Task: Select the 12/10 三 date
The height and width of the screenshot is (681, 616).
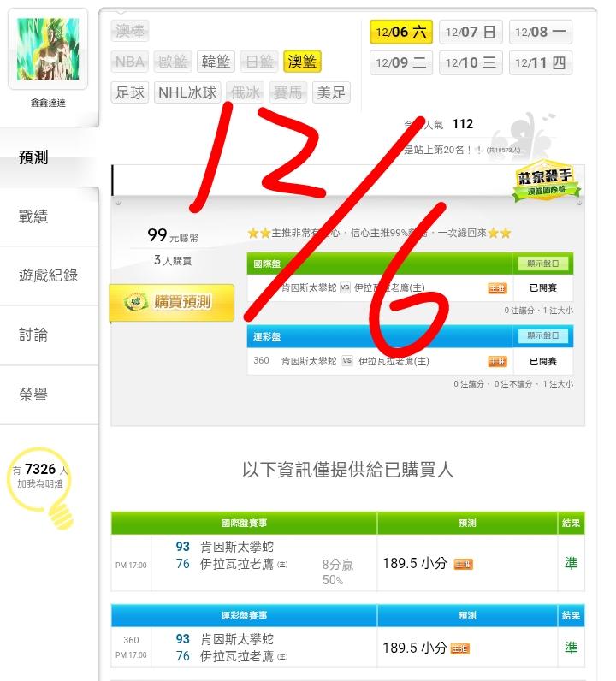Action: coord(471,62)
